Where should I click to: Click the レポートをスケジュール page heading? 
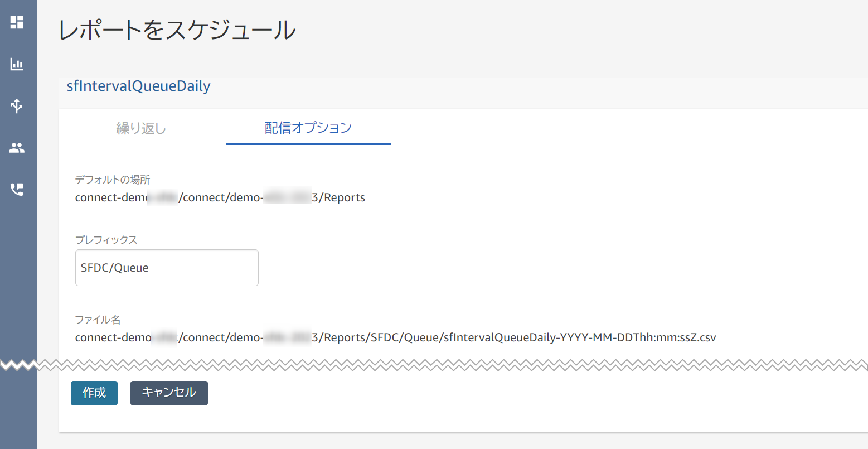[x=177, y=30]
